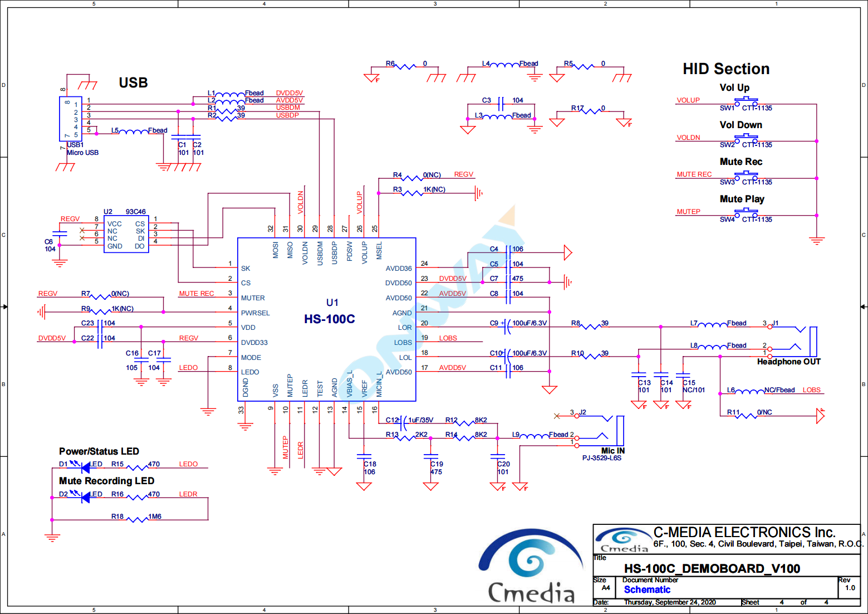Viewport: 868px width, 614px height.
Task: Click the U1 HS-100C chip label
Action: point(330,319)
